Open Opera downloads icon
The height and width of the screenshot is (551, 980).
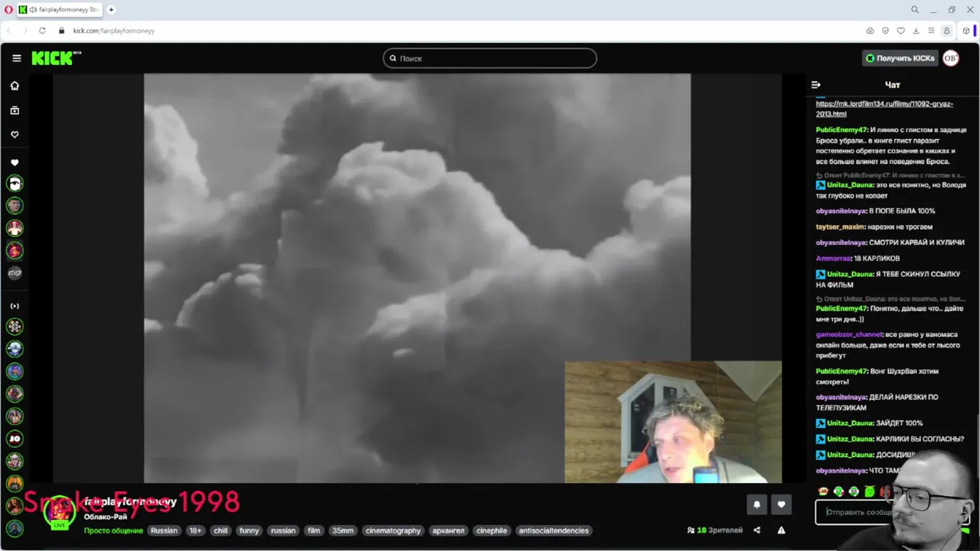[916, 31]
